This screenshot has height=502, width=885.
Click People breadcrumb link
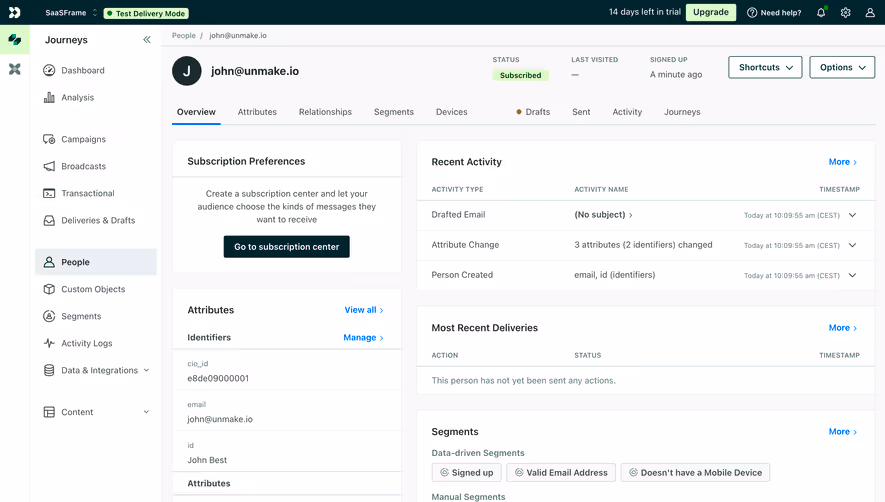tap(184, 35)
